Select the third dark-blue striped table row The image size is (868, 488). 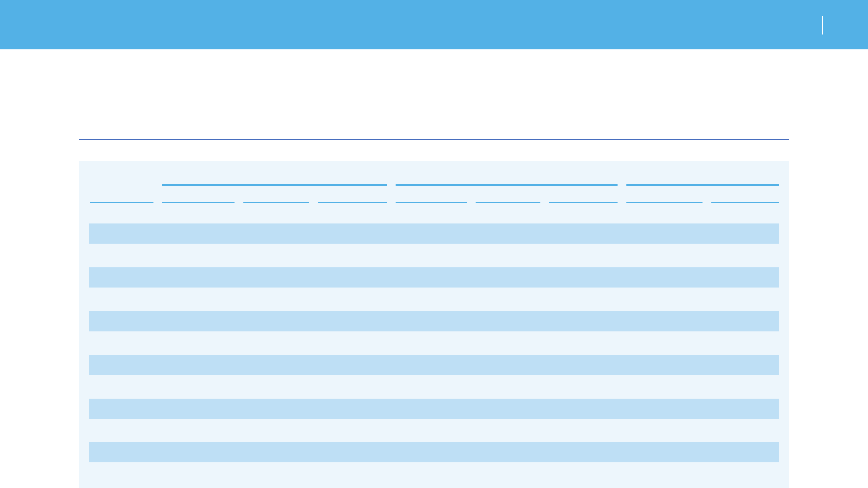pos(433,321)
